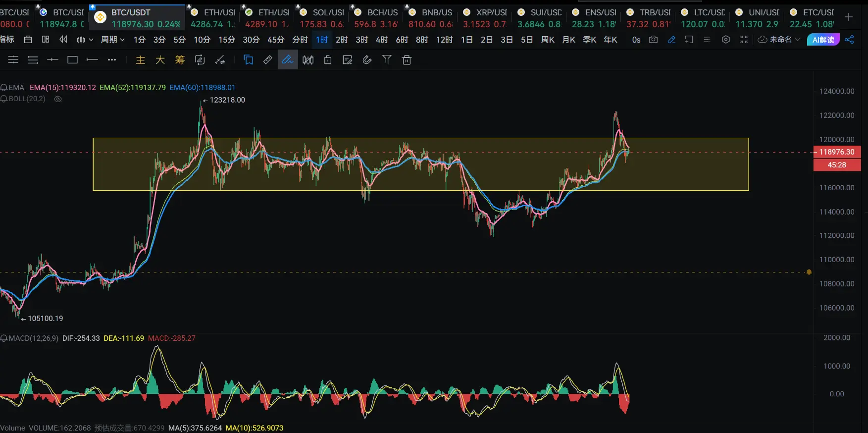
Task: Click the 123218.00 high price label
Action: pos(227,100)
